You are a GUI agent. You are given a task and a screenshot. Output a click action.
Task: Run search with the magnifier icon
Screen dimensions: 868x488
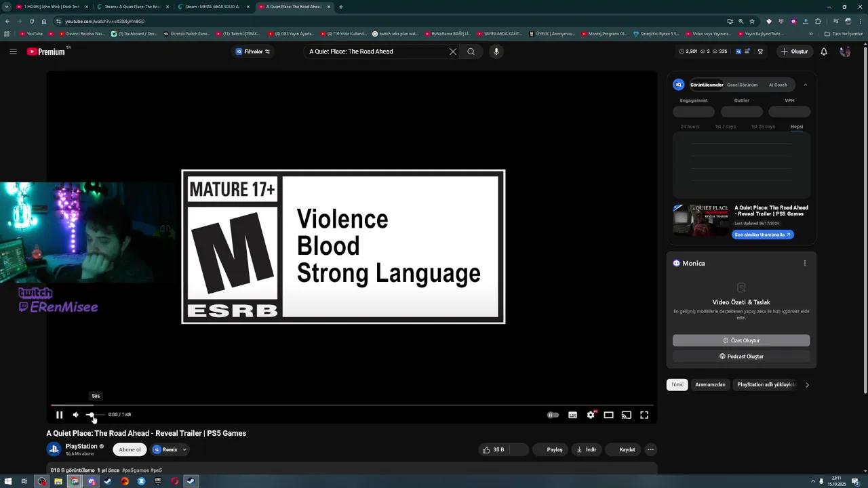click(x=471, y=52)
